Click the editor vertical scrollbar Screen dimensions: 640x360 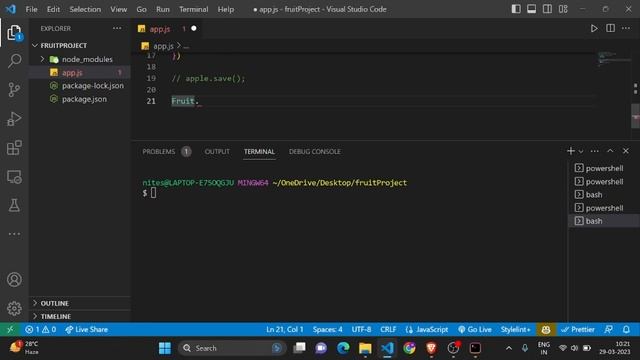[635, 116]
